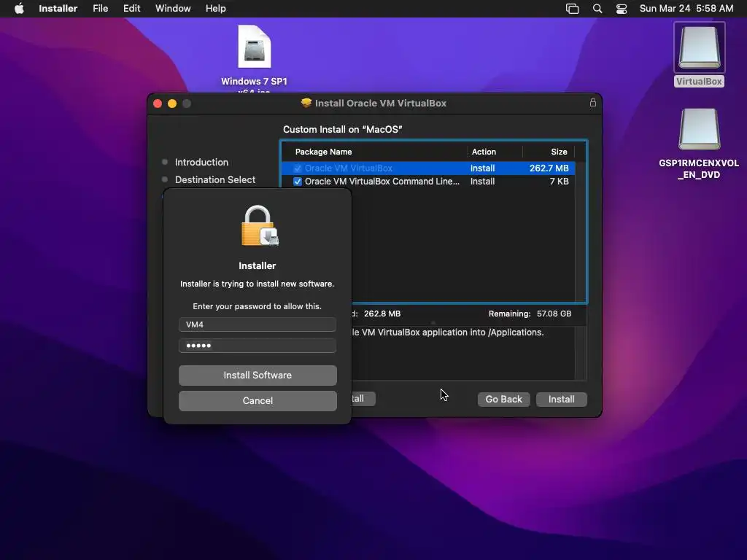
Task: Open the Apple menu
Action: 19,8
